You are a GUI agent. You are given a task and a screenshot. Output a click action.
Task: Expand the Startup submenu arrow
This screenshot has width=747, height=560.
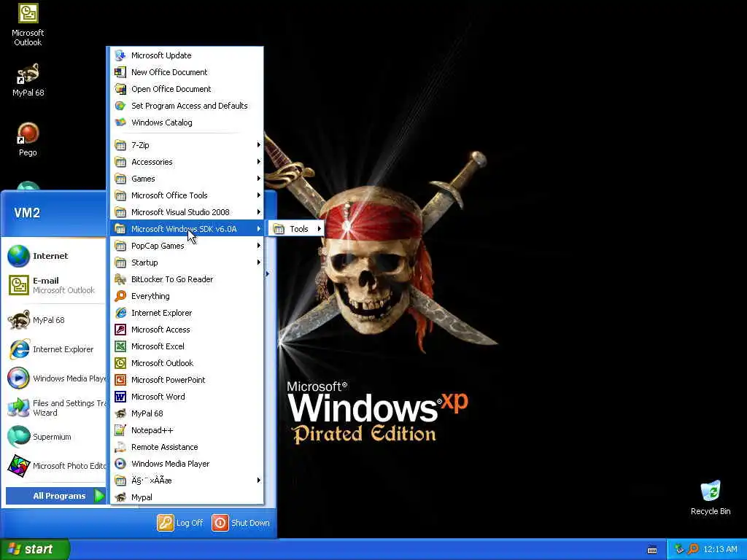[259, 262]
